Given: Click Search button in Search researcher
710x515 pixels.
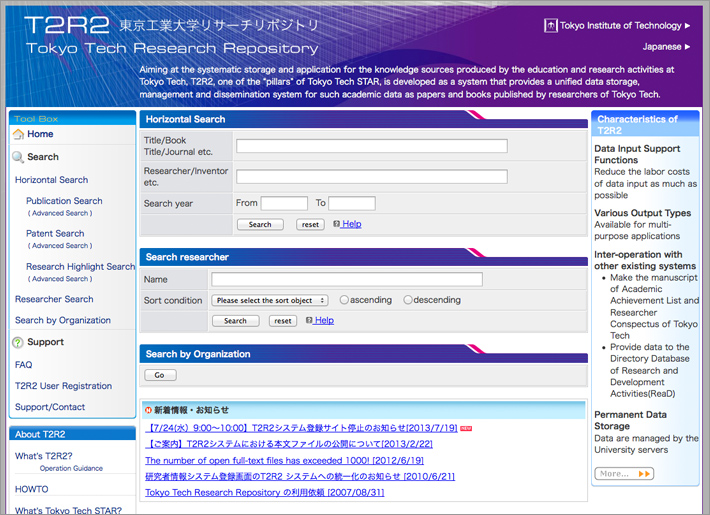Looking at the screenshot, I should (x=235, y=321).
